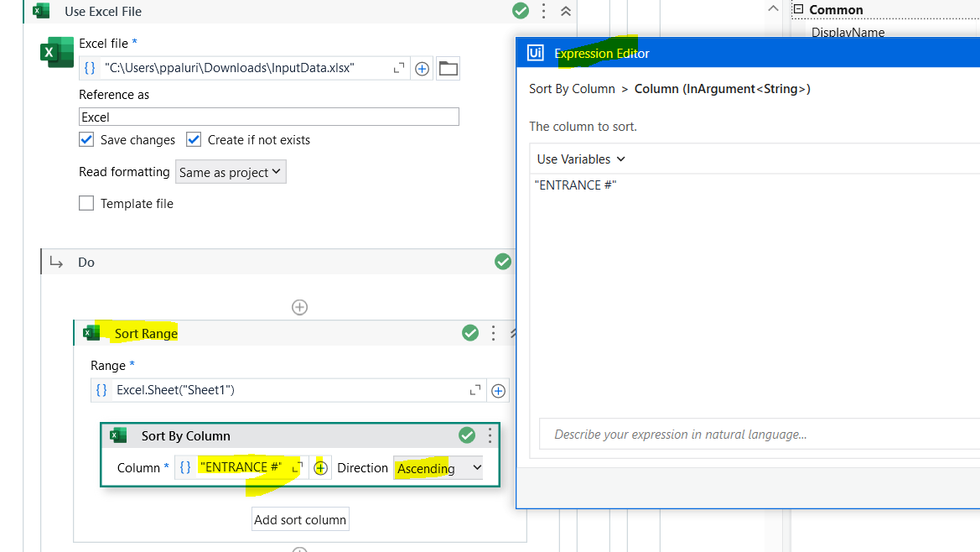
Task: Expand the Column expression editor
Action: [298, 467]
